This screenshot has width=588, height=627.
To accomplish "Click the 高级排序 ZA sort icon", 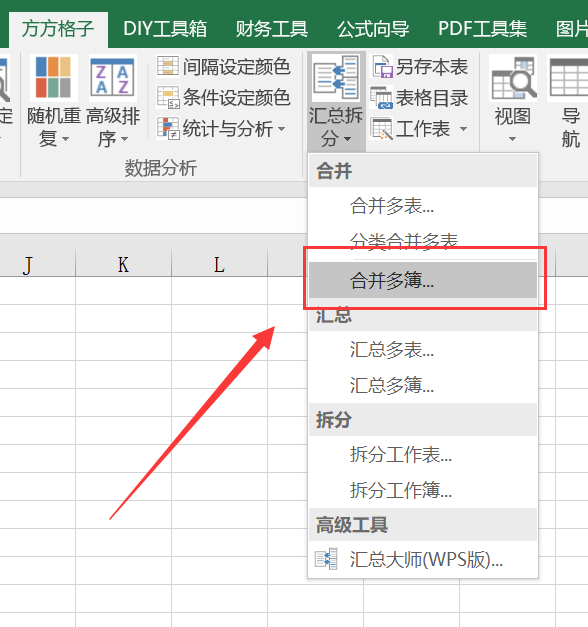I will (112, 77).
